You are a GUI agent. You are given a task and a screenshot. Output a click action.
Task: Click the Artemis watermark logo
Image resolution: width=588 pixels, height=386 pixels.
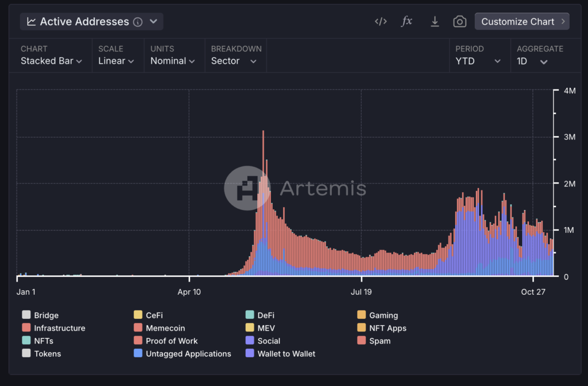247,188
